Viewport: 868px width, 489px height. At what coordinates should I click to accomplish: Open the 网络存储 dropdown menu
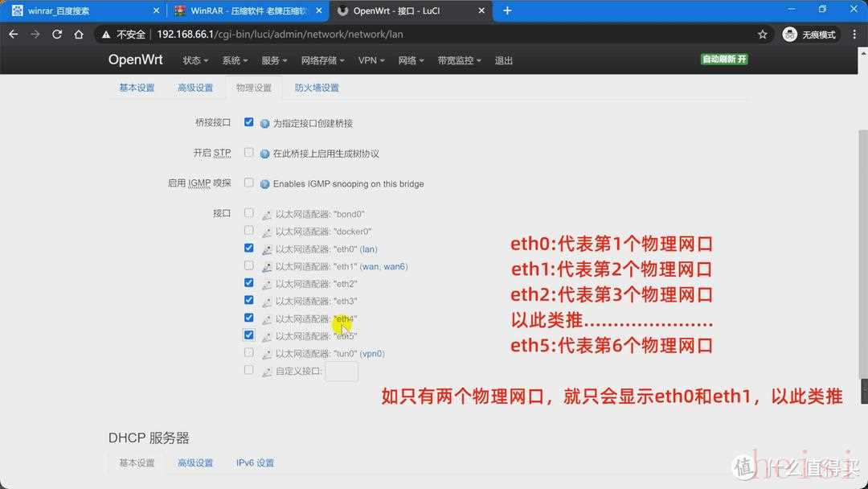(x=322, y=60)
